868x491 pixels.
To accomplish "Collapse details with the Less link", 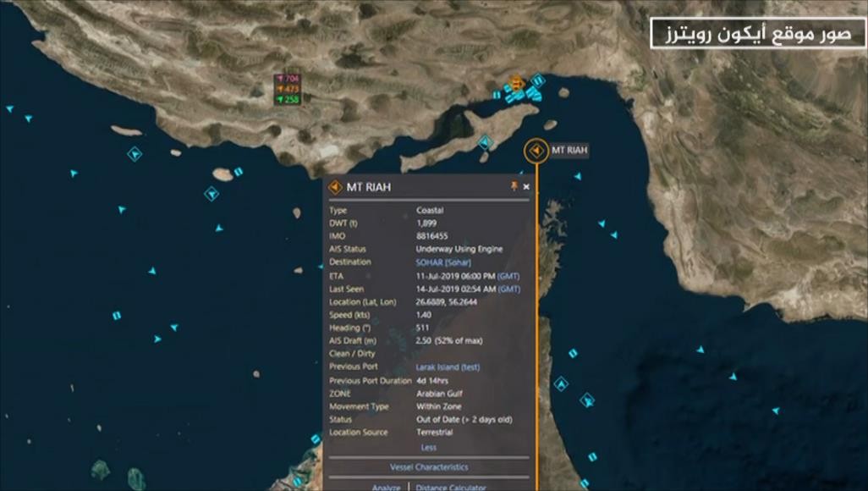I will (429, 448).
